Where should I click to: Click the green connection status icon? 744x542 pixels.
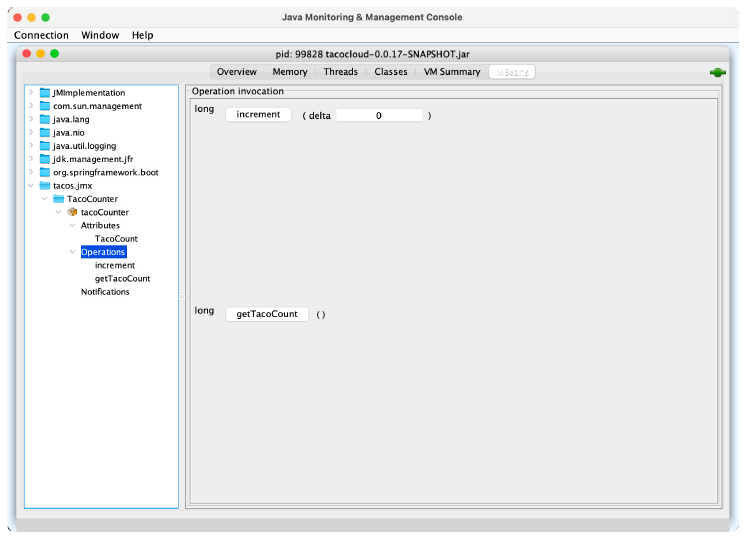point(717,73)
